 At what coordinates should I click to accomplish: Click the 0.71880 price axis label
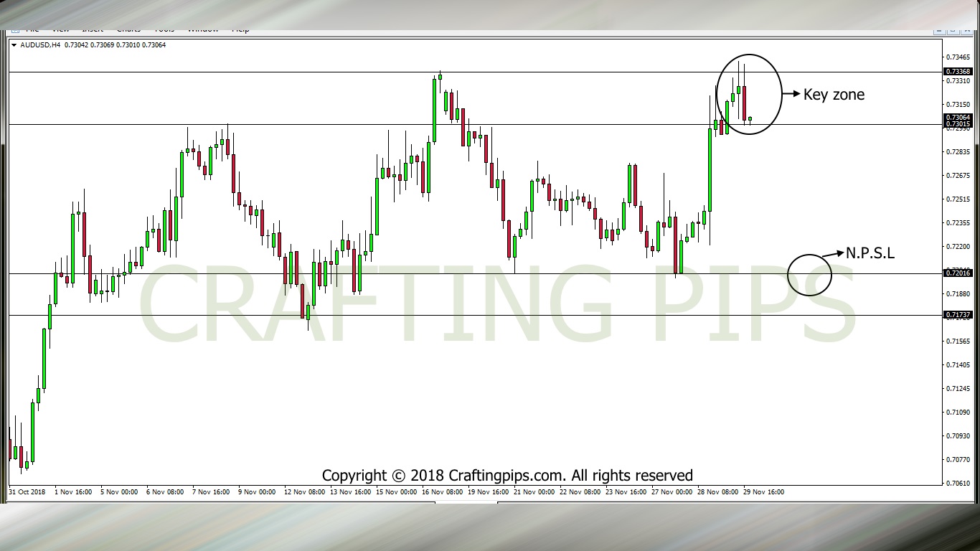(959, 294)
